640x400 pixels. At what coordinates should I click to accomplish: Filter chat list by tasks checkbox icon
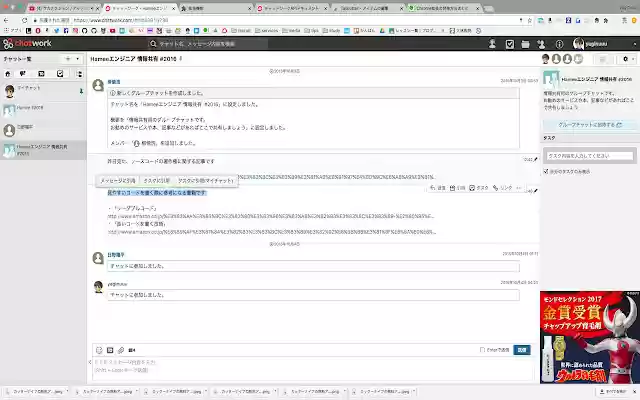pos(60,74)
